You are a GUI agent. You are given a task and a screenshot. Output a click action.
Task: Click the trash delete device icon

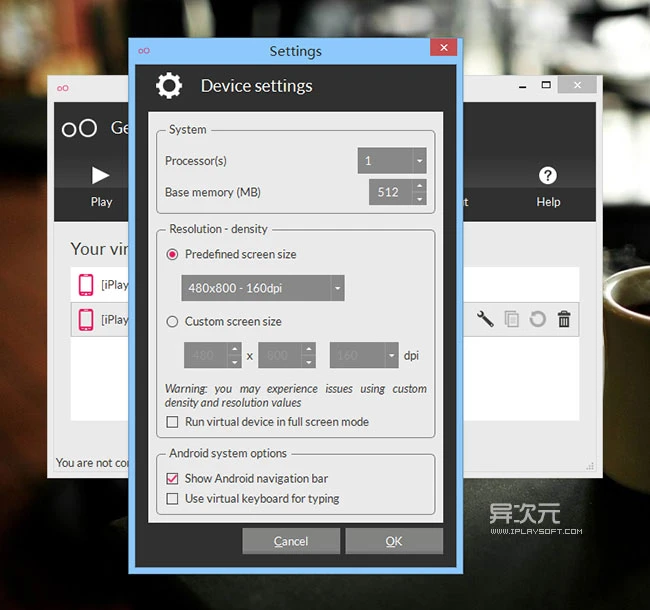click(564, 319)
